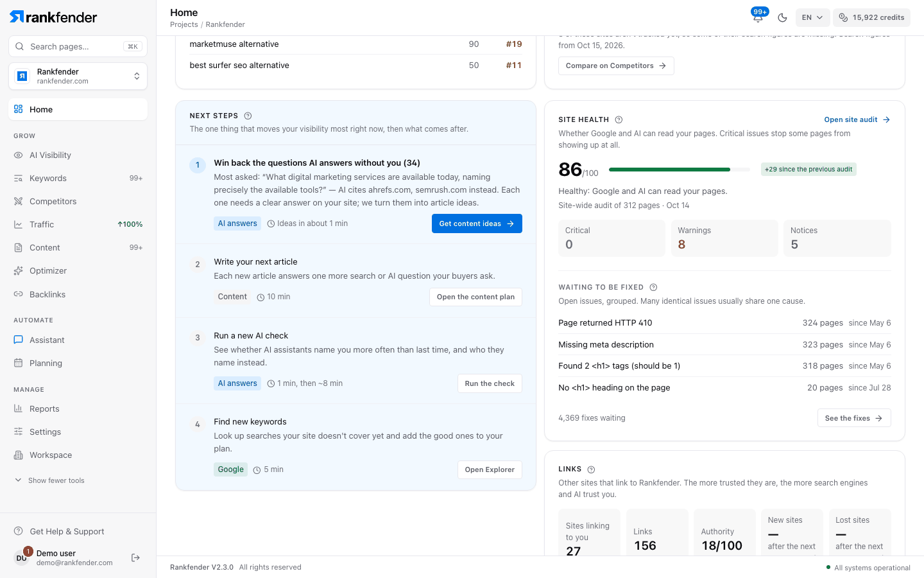Click Site Health help icon
924x578 pixels.
[x=619, y=119]
